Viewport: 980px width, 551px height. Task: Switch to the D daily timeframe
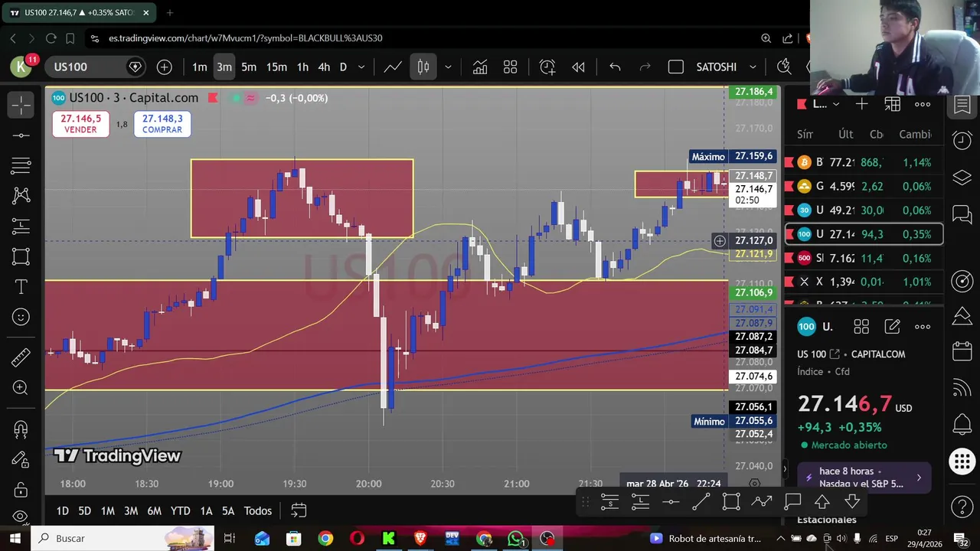(343, 67)
